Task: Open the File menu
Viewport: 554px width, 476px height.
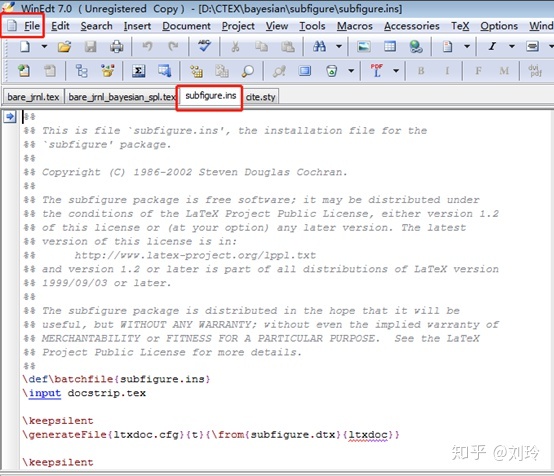Action: 32,26
